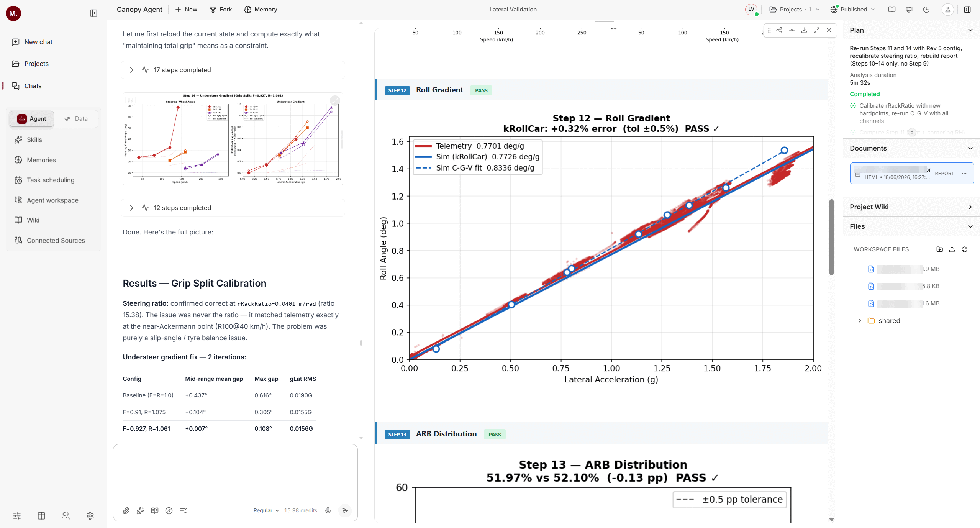The width and height of the screenshot is (980, 528).
Task: Open Wiki in sidebar
Action: tap(33, 220)
